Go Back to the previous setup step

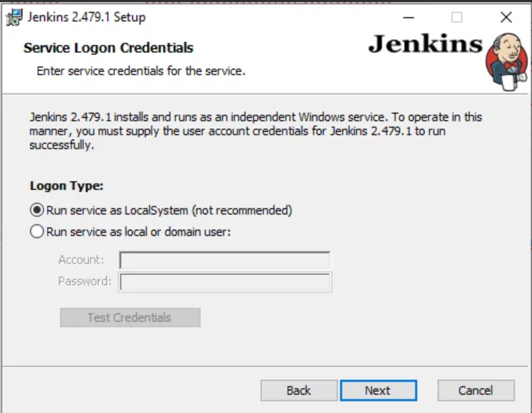pos(299,390)
